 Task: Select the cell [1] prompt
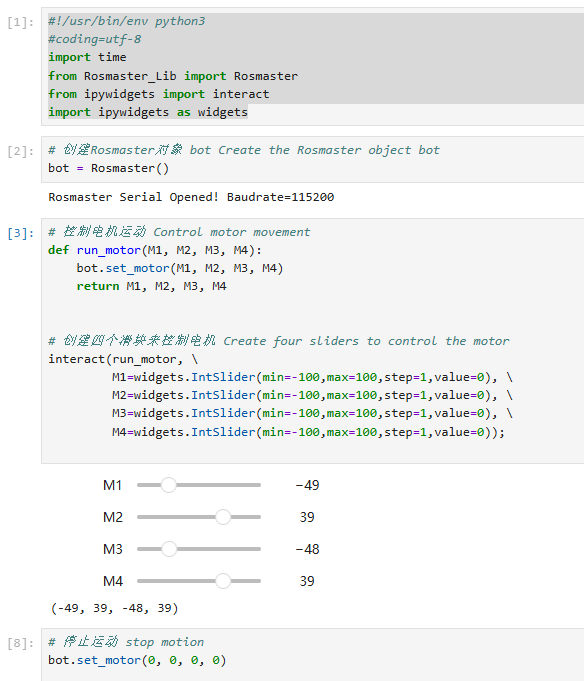pyautogui.click(x=20, y=22)
